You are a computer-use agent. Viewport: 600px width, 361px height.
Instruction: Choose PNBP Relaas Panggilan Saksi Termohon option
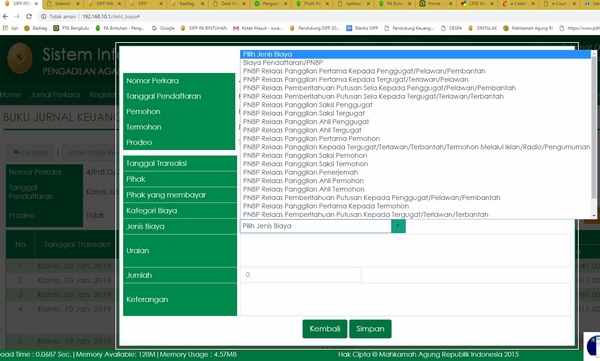click(x=416, y=163)
